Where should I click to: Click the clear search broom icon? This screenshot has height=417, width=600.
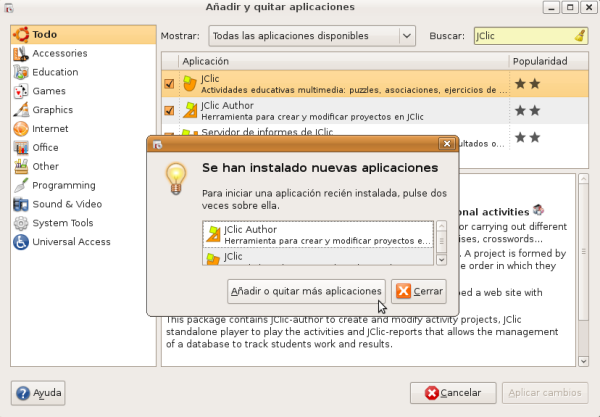tap(580, 36)
